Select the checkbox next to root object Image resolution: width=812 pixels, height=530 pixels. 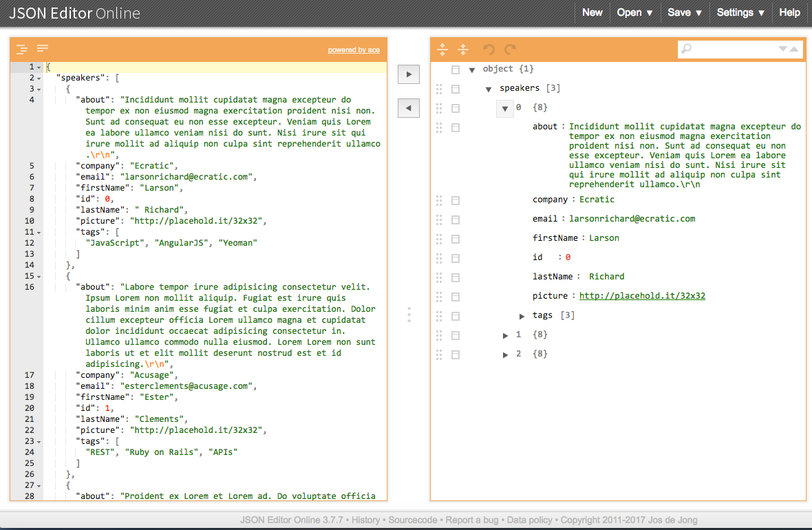pos(456,69)
